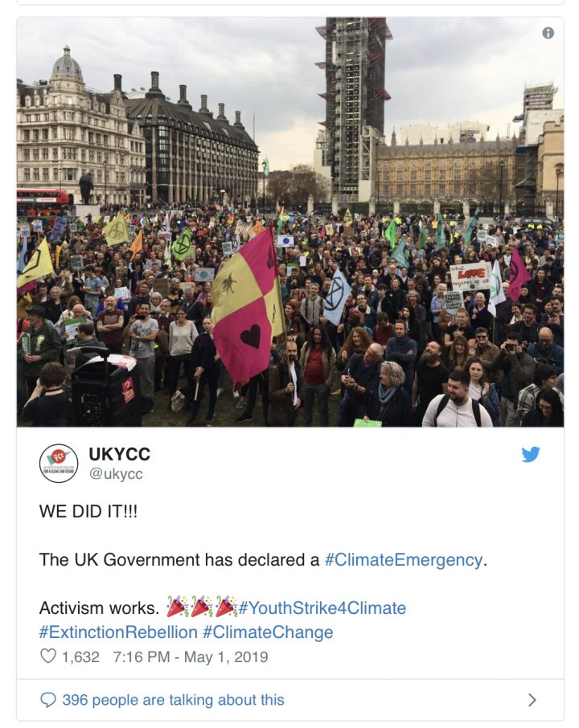Viewport: 579px width, 728px height.
Task: Expand conversation with the right chevron arrow
Action: point(532,700)
